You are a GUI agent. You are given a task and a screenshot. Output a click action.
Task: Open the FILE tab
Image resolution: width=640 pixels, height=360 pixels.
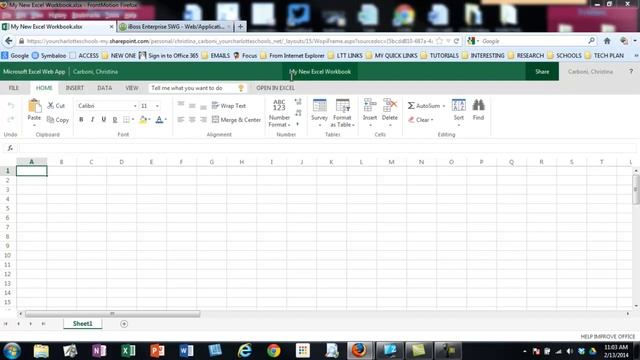pos(14,88)
